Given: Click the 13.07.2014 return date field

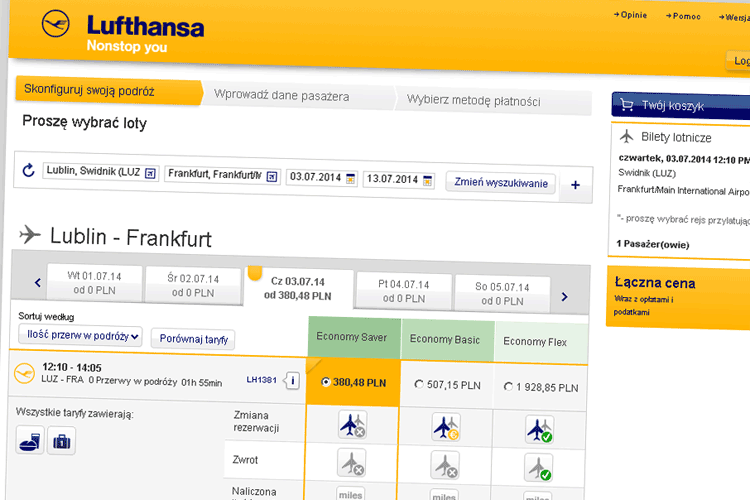Looking at the screenshot, I should [x=398, y=180].
